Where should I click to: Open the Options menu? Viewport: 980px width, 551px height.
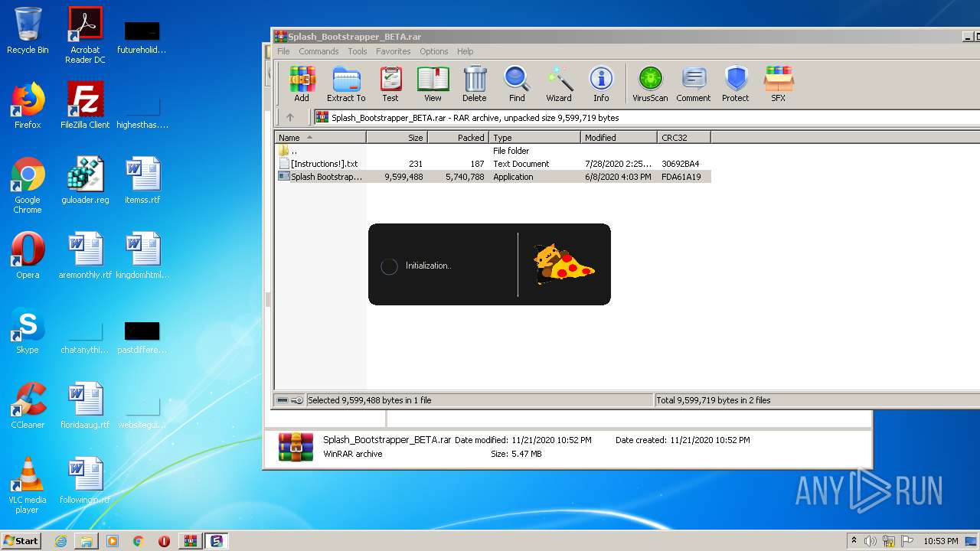pyautogui.click(x=433, y=51)
